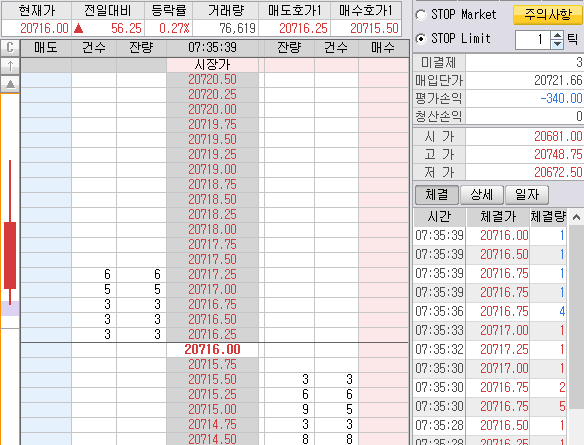Click price 20717.25 in the ladder
Image resolution: width=584 pixels, height=445 pixels.
point(212,275)
